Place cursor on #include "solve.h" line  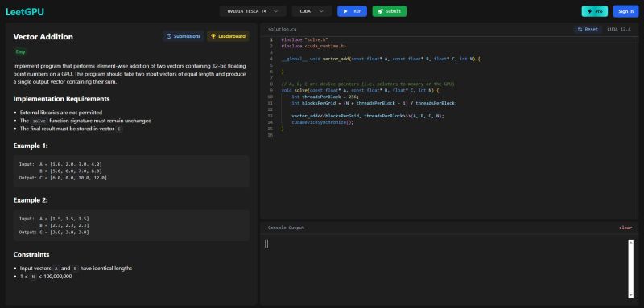coord(305,39)
